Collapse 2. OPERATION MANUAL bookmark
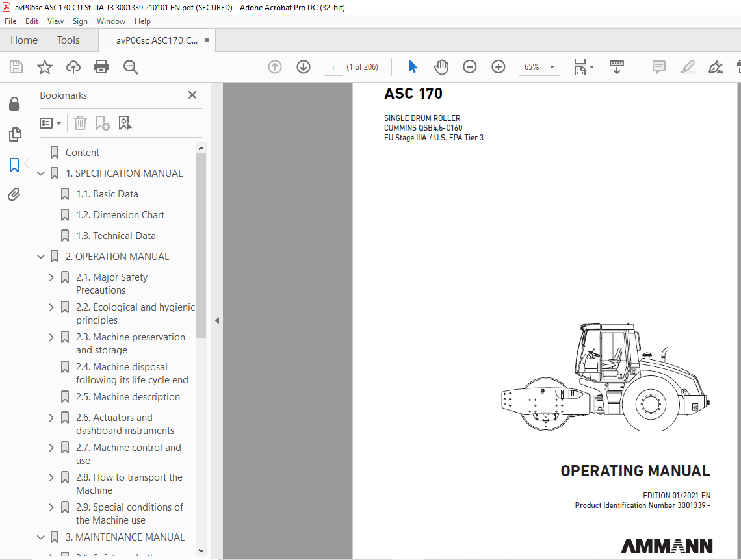Viewport: 741px width, 560px height. 41,257
